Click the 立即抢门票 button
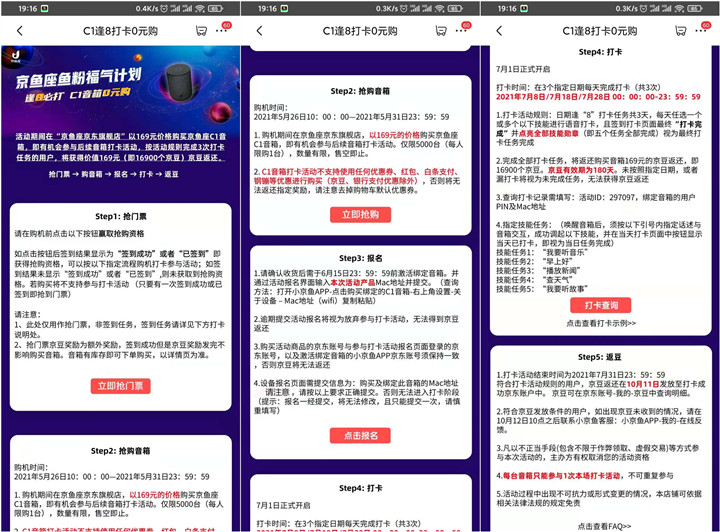 tap(120, 386)
